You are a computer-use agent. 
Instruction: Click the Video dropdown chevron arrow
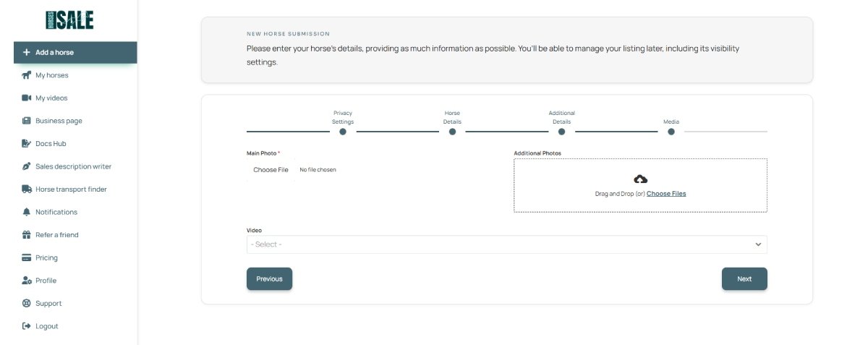tap(758, 244)
